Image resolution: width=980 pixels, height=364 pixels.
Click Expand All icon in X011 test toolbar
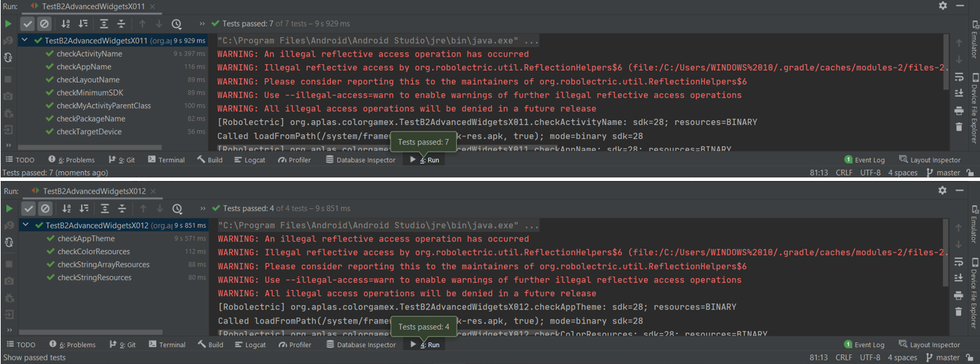[x=104, y=24]
